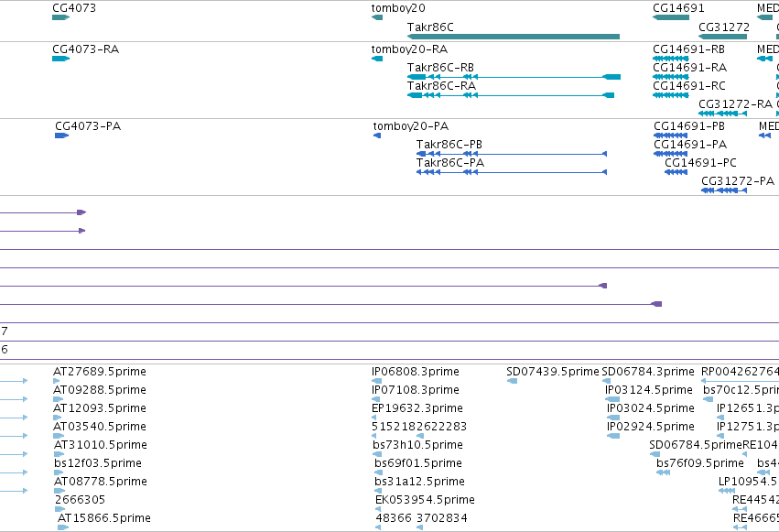This screenshot has height=532, width=779.
Task: Select the CG31272 gene bar
Action: (723, 37)
